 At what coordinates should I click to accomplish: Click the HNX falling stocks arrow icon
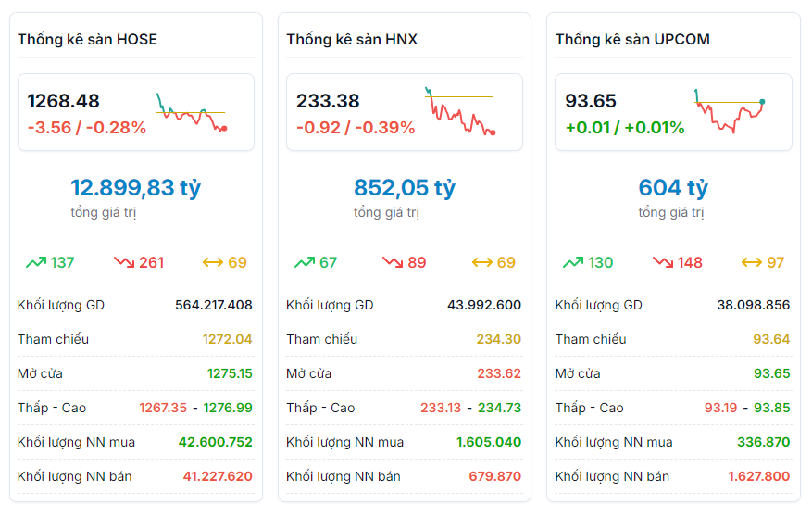tap(393, 262)
